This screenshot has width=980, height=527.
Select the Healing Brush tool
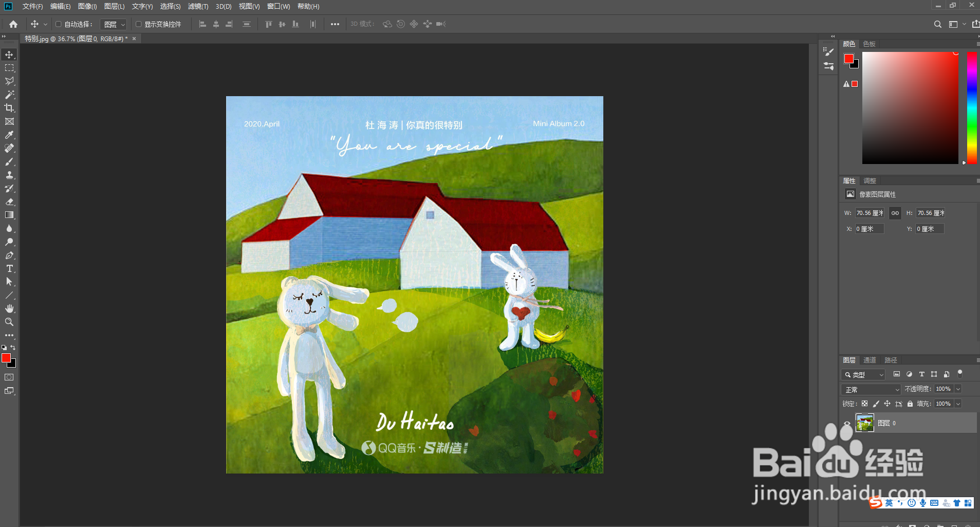9,148
